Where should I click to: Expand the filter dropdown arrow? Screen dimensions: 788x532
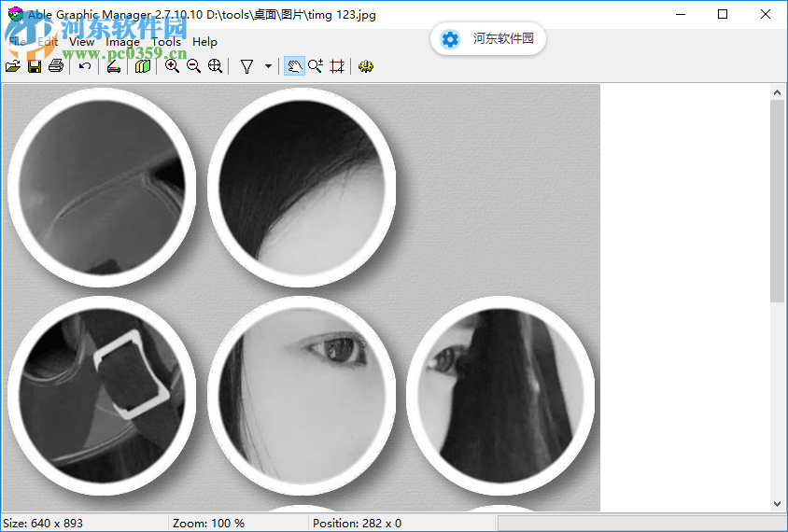pos(268,66)
